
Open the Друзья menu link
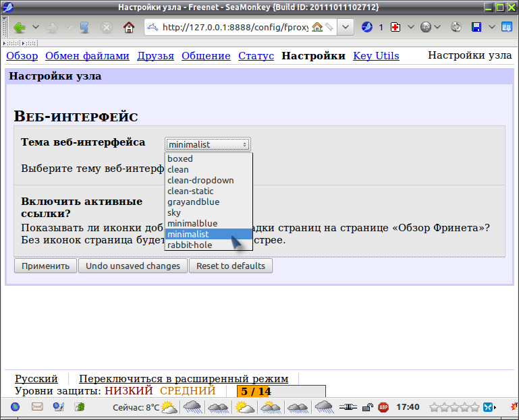tap(156, 56)
